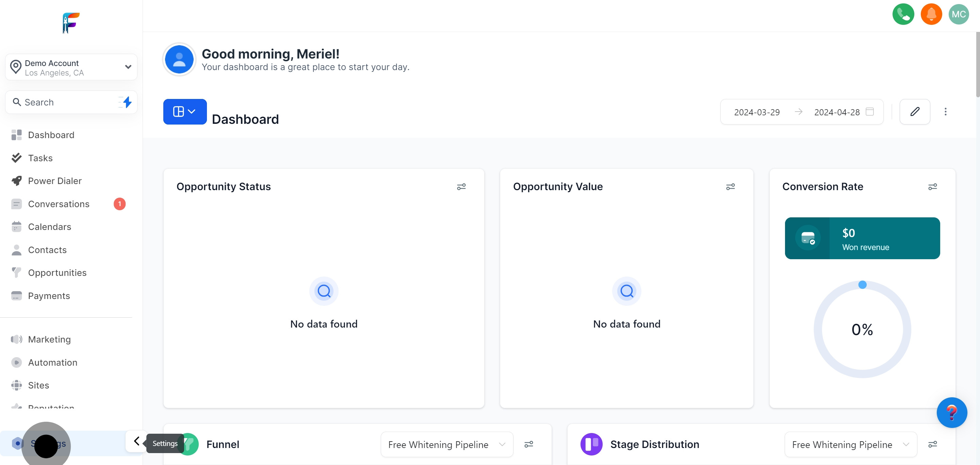Click the Won revenue card icon

[x=808, y=238]
